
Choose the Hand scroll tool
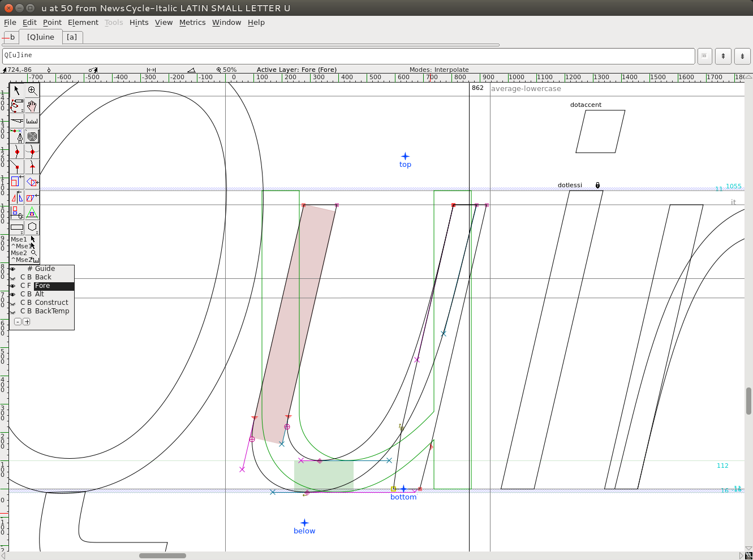click(32, 106)
